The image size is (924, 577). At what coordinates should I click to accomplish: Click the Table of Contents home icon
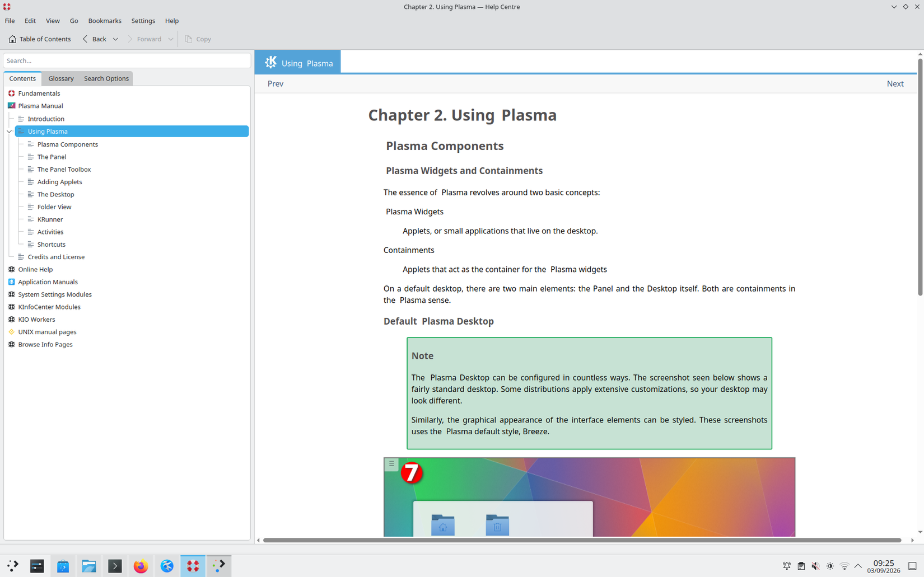[12, 39]
